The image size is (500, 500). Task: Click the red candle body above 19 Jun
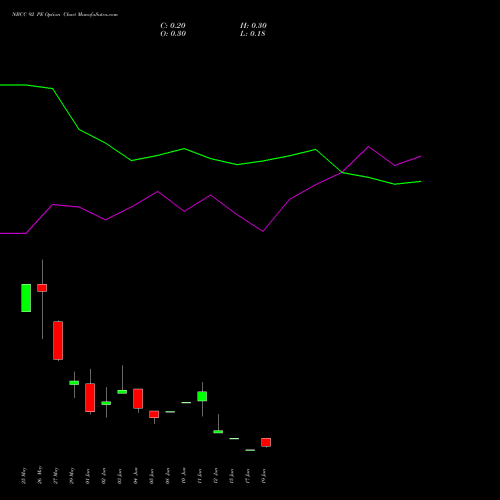pos(266,442)
